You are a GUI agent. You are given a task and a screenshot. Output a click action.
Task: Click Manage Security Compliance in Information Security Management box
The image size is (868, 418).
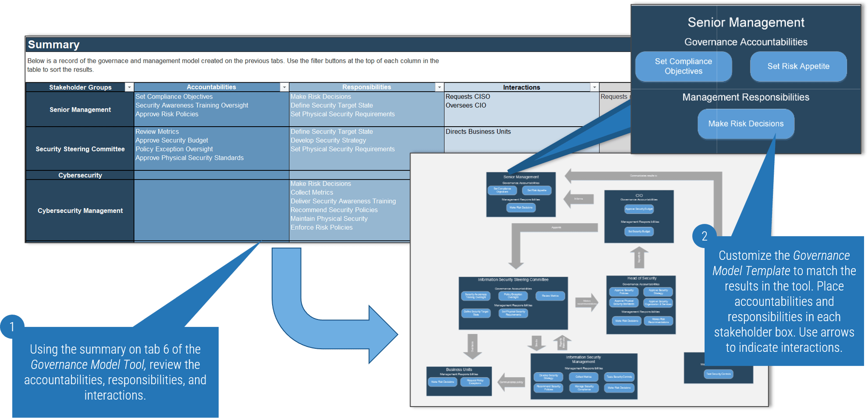(x=583, y=387)
